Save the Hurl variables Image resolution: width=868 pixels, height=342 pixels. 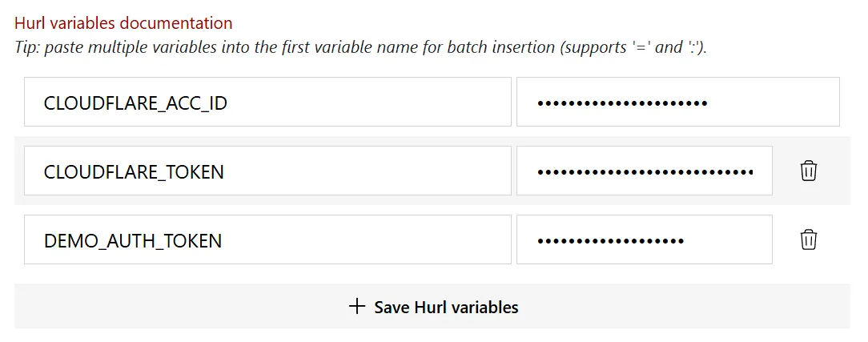[432, 306]
